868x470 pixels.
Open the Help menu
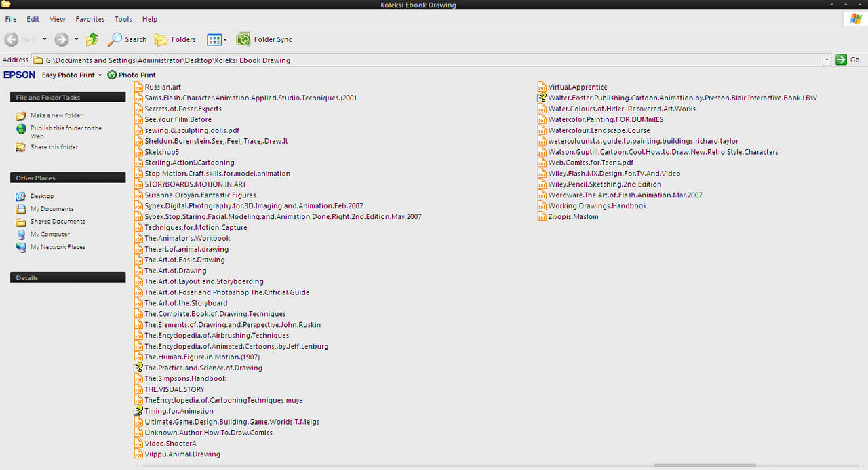tap(150, 19)
